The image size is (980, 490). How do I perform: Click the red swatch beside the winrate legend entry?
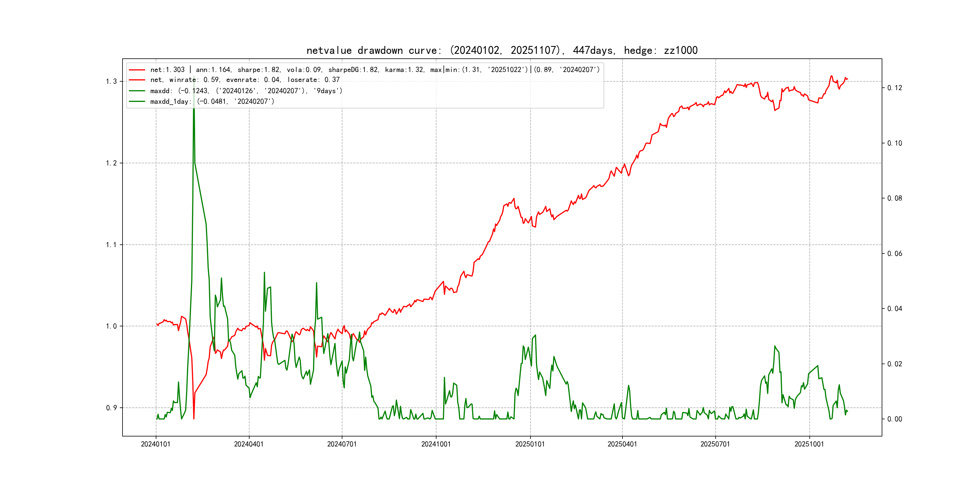(x=137, y=80)
